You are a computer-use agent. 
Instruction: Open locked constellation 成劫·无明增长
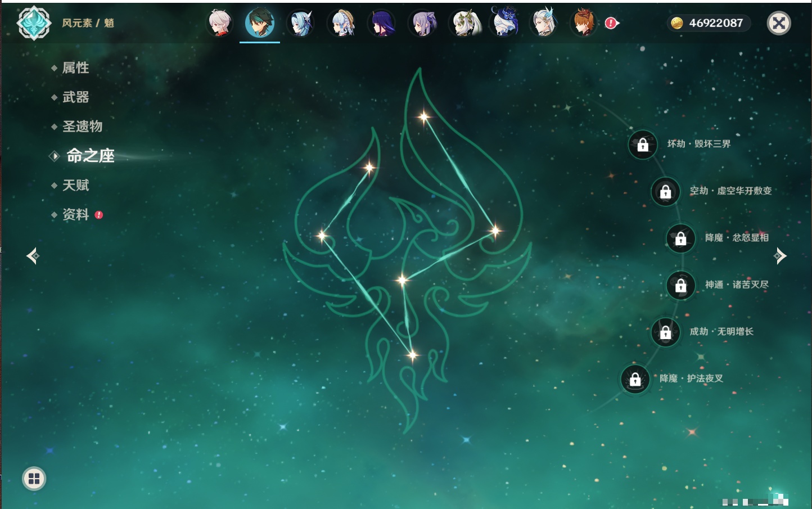click(x=666, y=332)
